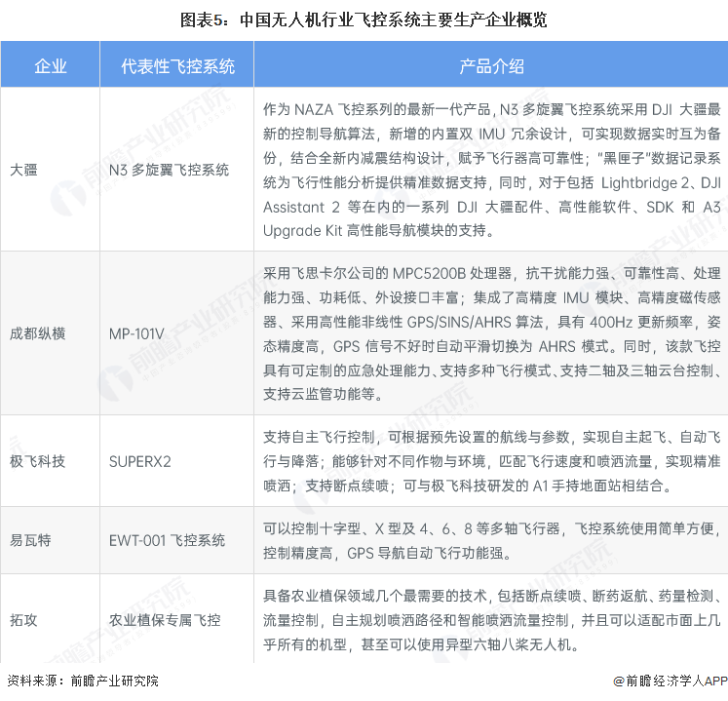Click the MPC5200B processor description paragraph
The image size is (728, 701).
tap(491, 333)
